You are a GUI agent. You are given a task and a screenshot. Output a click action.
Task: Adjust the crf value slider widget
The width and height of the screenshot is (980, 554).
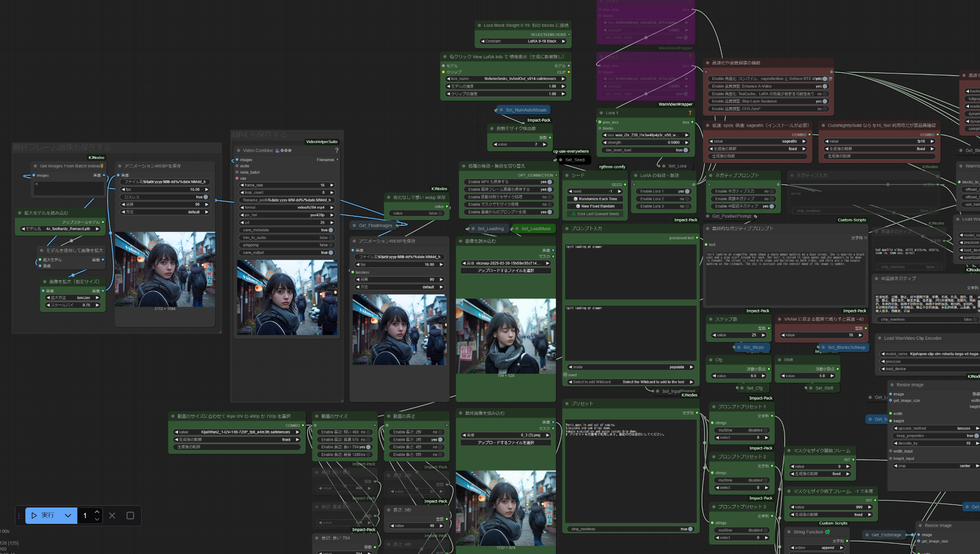click(287, 222)
